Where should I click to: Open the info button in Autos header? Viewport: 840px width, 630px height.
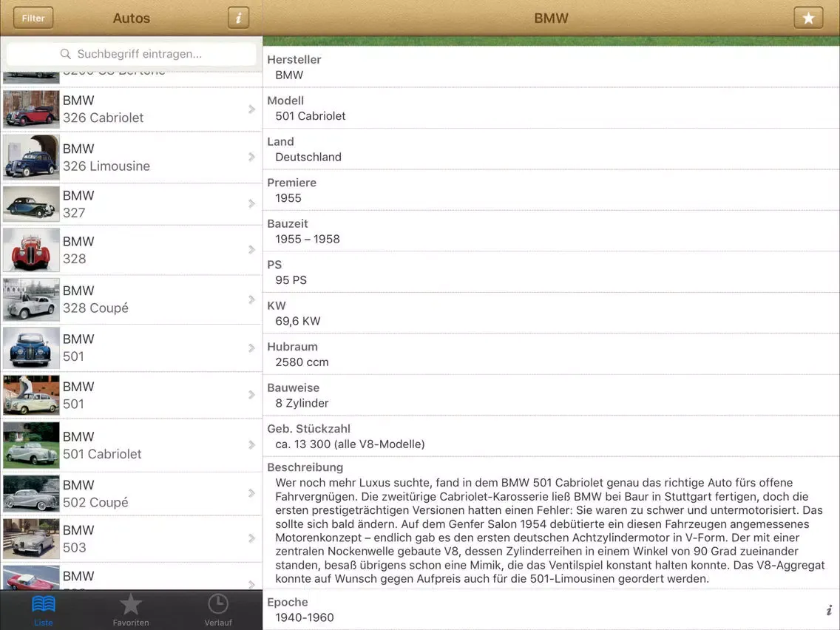tap(238, 18)
